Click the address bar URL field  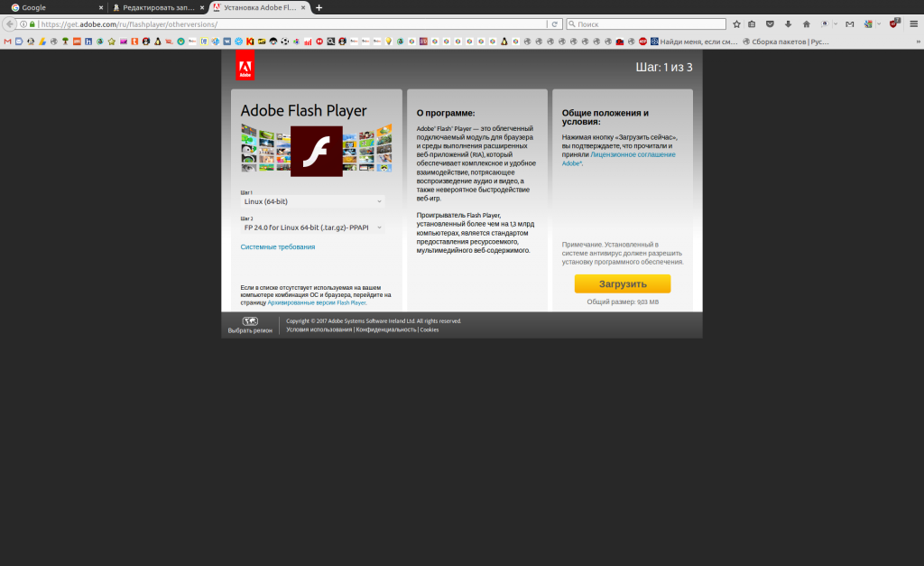[x=291, y=24]
